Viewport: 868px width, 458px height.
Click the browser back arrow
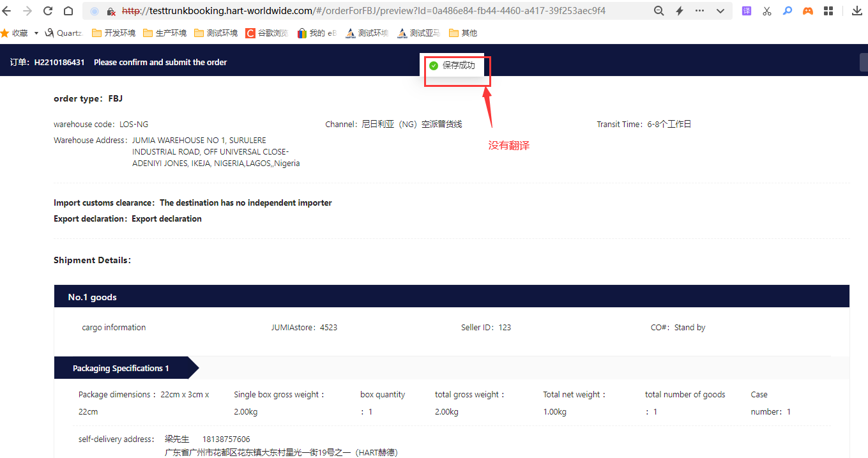[x=7, y=11]
